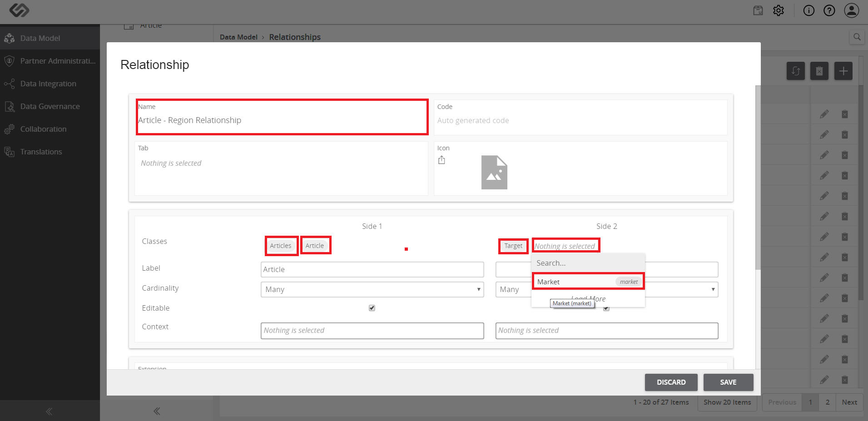This screenshot has height=421, width=868.
Task: Collapse the secondary panel with double chevron
Action: [x=157, y=411]
